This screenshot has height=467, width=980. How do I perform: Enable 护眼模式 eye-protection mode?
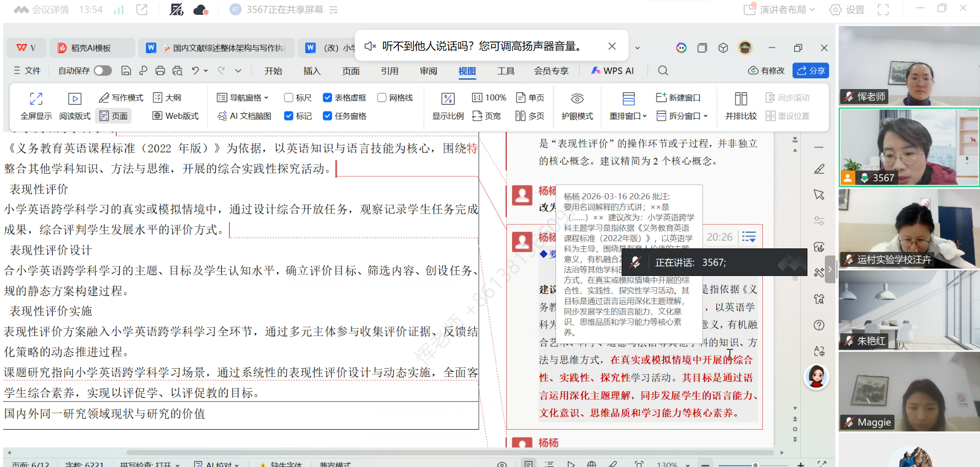577,106
